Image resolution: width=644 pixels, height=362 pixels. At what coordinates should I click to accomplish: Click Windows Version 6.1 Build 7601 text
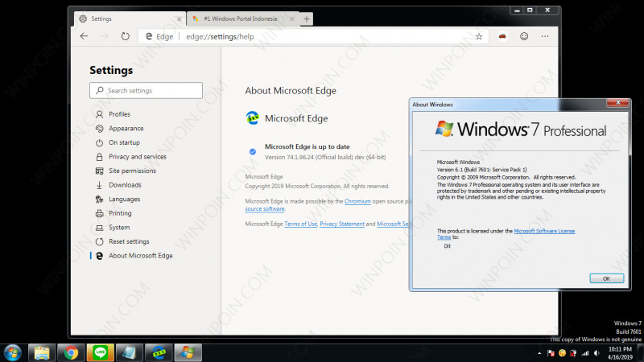pyautogui.click(x=481, y=170)
